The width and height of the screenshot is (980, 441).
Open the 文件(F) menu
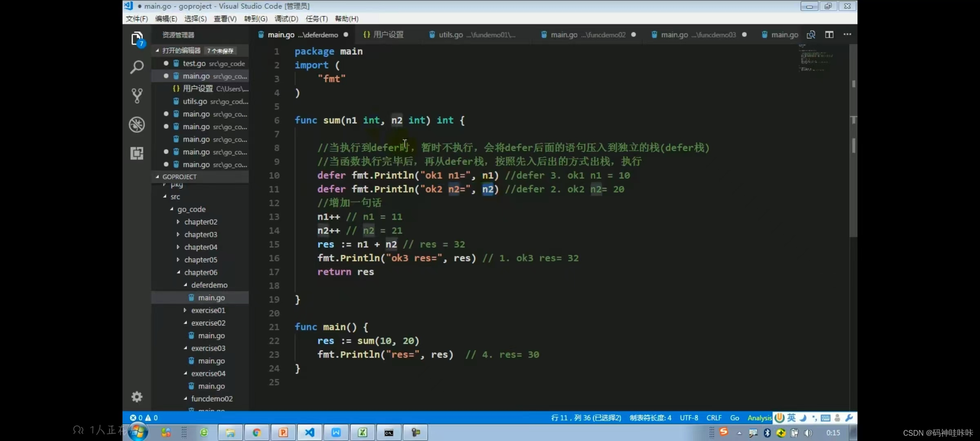tap(137, 19)
